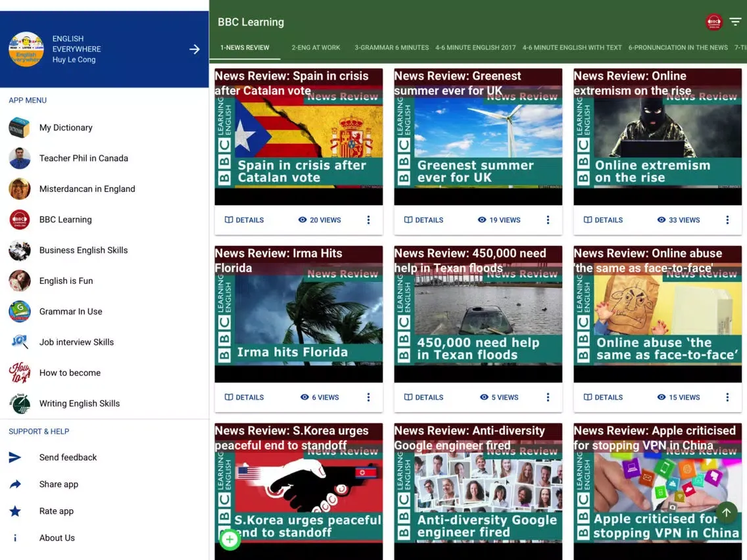Select 'Huy Le Cong' text in header

click(x=74, y=60)
